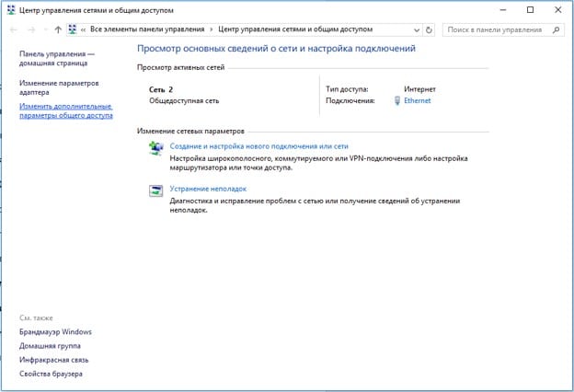The height and width of the screenshot is (392, 574).
Task: Expand the address bar history dropdown
Action: pyautogui.click(x=415, y=29)
